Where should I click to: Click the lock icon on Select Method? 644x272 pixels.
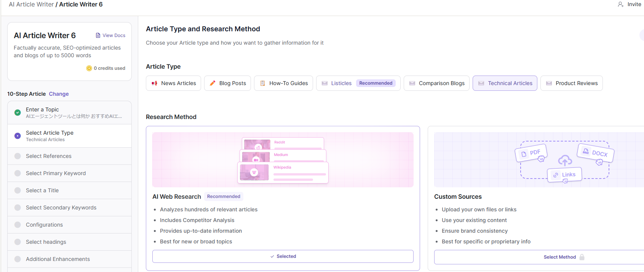tap(582, 257)
